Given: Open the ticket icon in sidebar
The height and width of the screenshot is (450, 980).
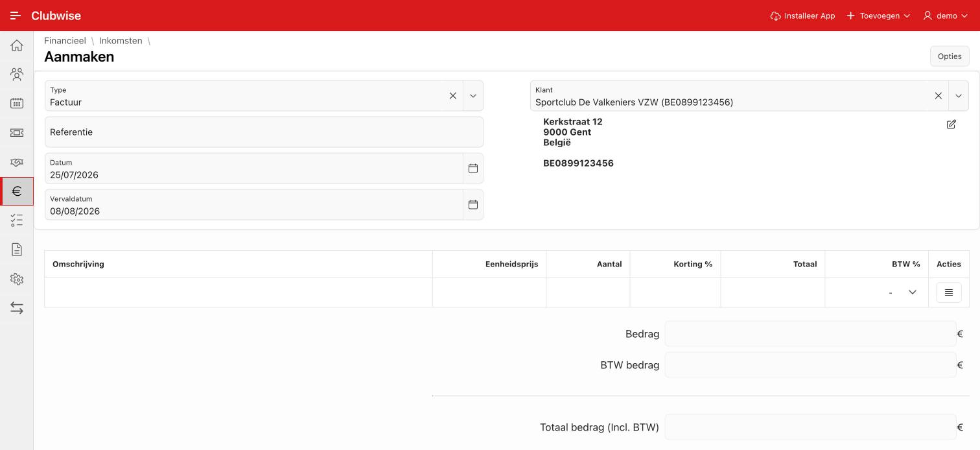Looking at the screenshot, I should point(17,132).
